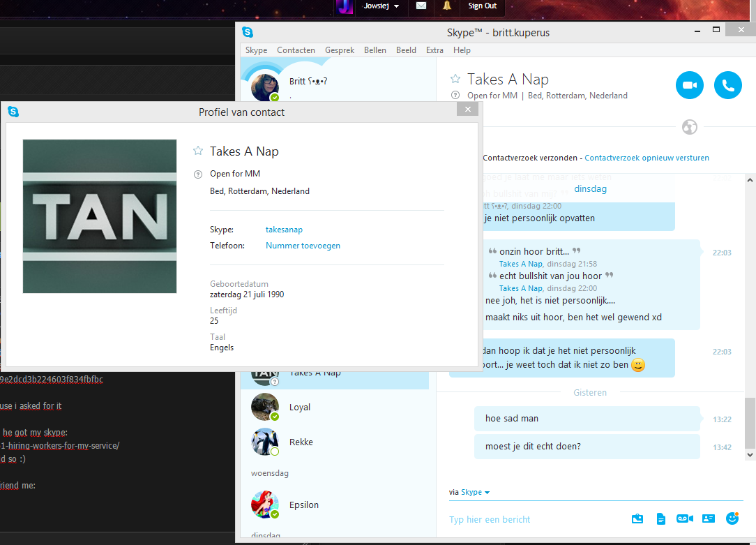Start a voice call with Takes A Nap
Screen dimensions: 756x545
(x=728, y=85)
